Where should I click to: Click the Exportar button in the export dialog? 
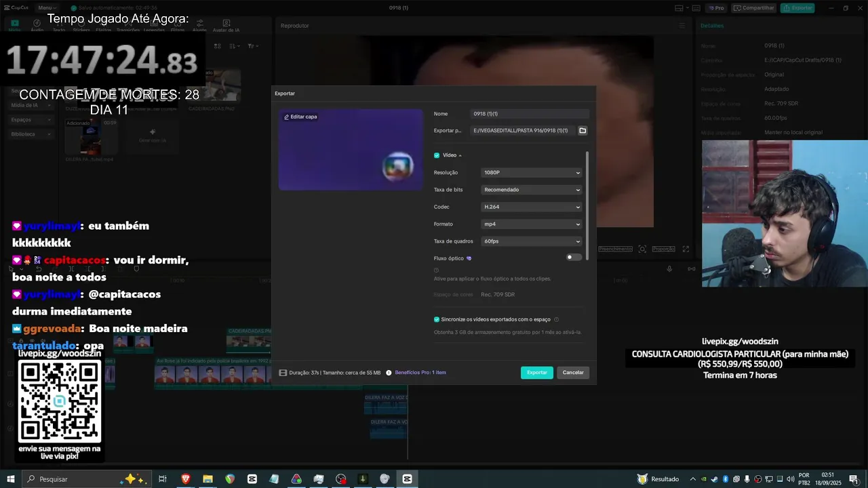[537, 372]
